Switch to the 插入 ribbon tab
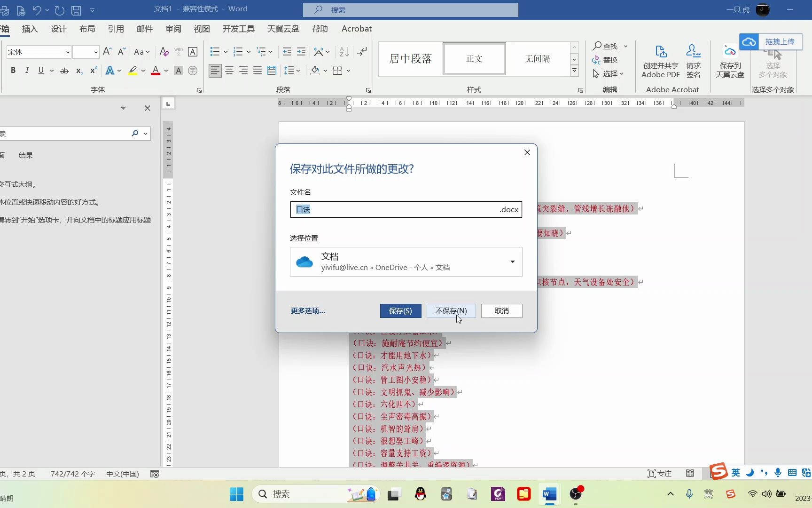 coord(30,29)
